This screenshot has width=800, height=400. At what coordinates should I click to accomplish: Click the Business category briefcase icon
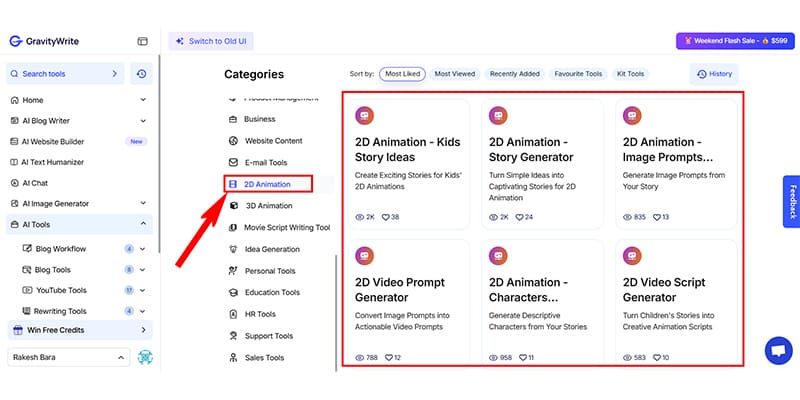point(233,119)
